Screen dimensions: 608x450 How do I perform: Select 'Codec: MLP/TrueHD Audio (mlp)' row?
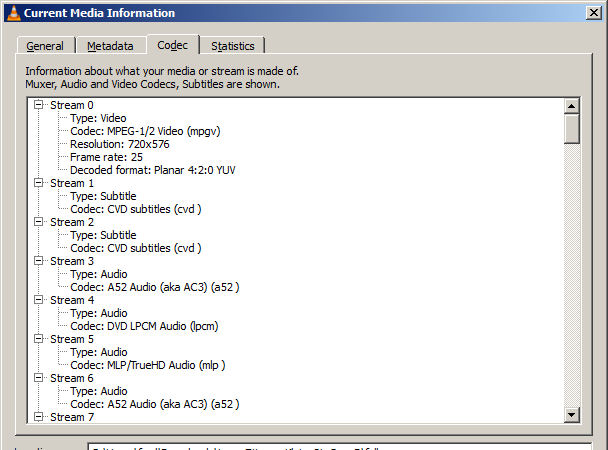[148, 365]
